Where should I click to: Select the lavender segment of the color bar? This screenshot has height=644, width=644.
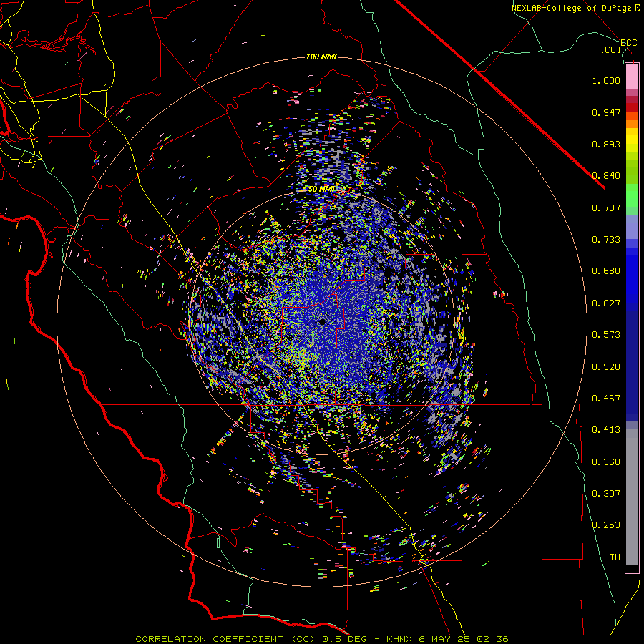pos(632,227)
